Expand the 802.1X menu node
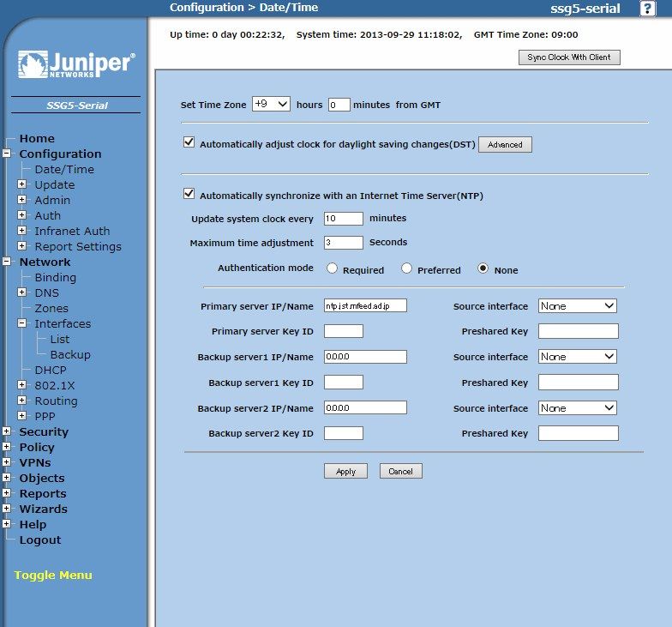Image resolution: width=672 pixels, height=627 pixels. click(22, 384)
